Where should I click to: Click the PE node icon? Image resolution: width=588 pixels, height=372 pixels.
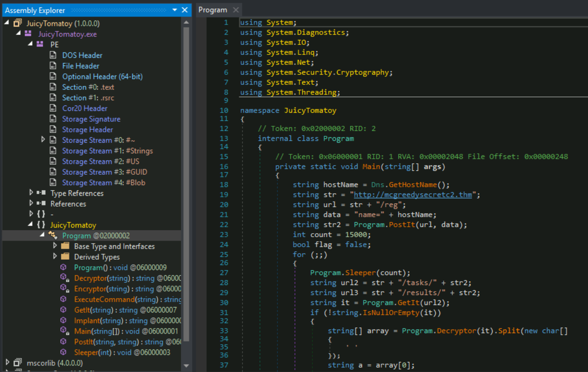point(40,44)
